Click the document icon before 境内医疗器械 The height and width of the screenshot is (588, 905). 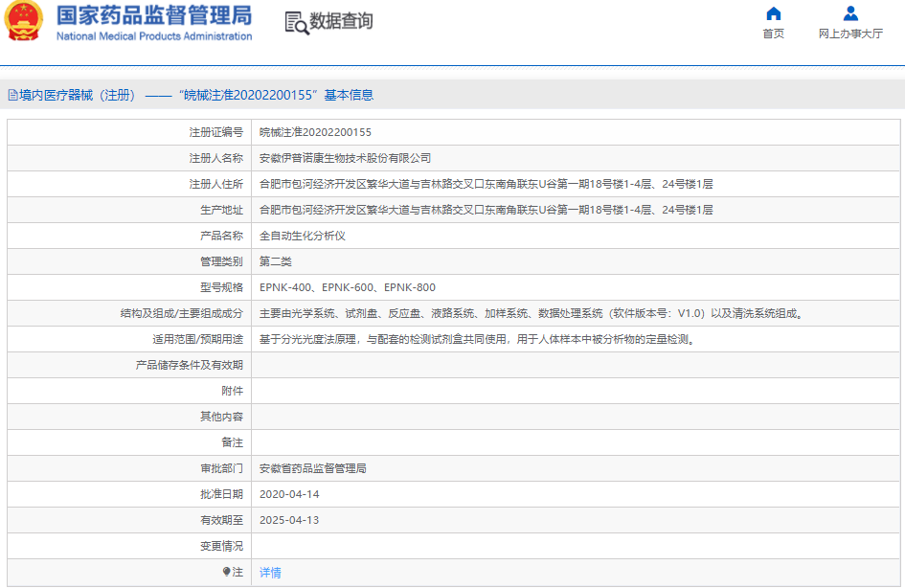click(x=12, y=95)
